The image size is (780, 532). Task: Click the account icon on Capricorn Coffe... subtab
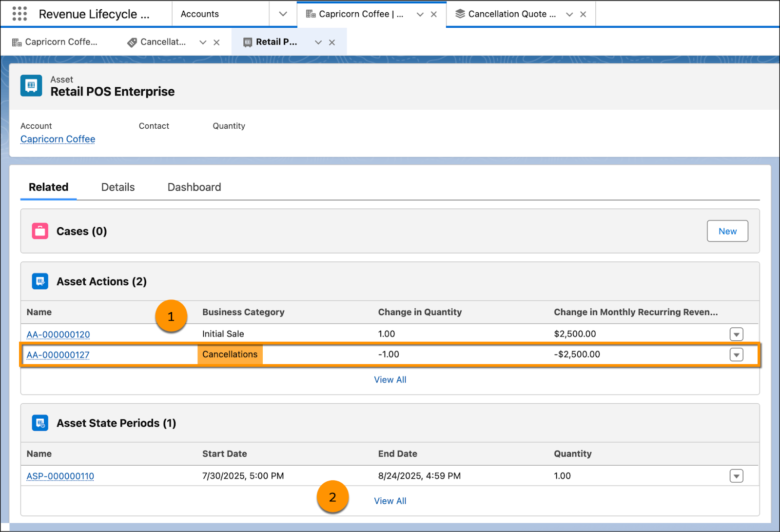[x=17, y=42]
